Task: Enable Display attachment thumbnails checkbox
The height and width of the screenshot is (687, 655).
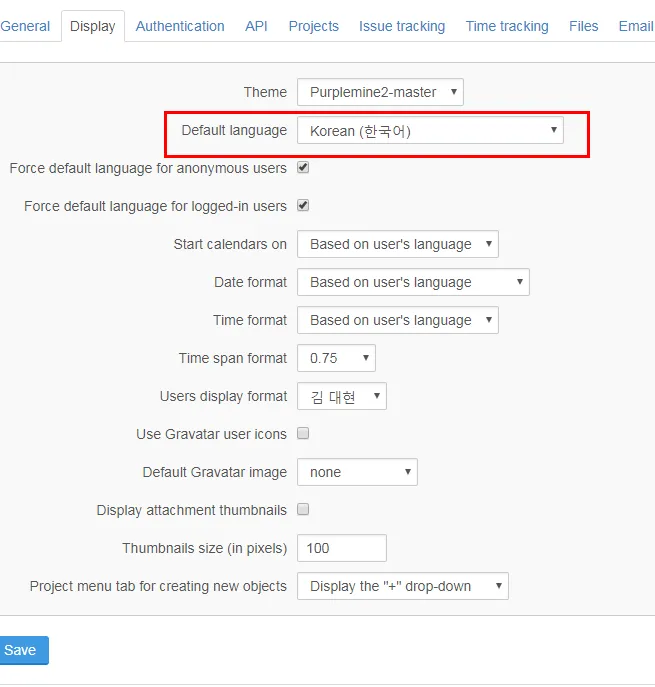Action: [303, 509]
